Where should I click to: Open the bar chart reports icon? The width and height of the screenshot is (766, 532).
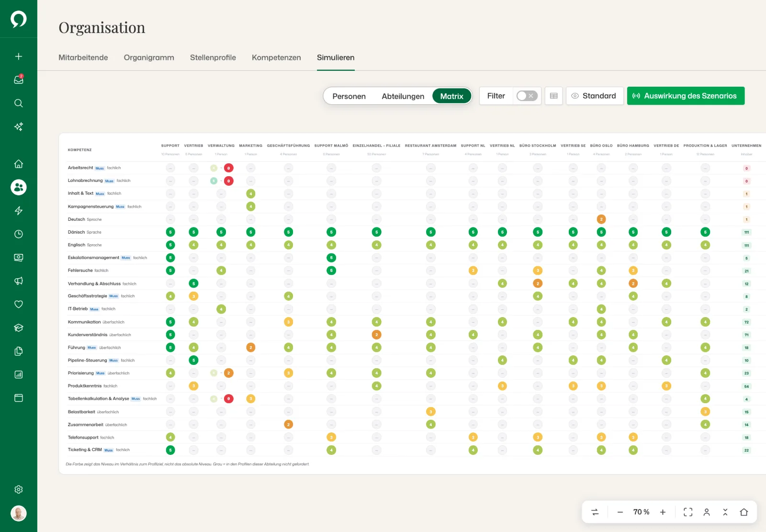[x=19, y=375]
